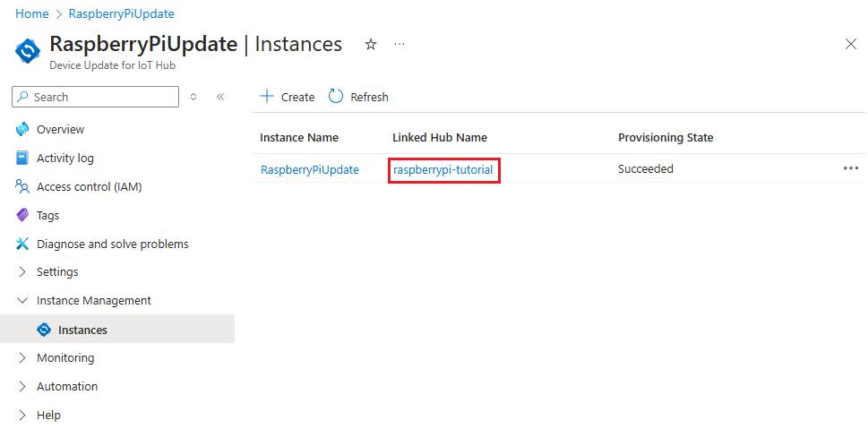
Task: Open the raspberrypi-tutorial linked hub
Action: click(x=443, y=169)
